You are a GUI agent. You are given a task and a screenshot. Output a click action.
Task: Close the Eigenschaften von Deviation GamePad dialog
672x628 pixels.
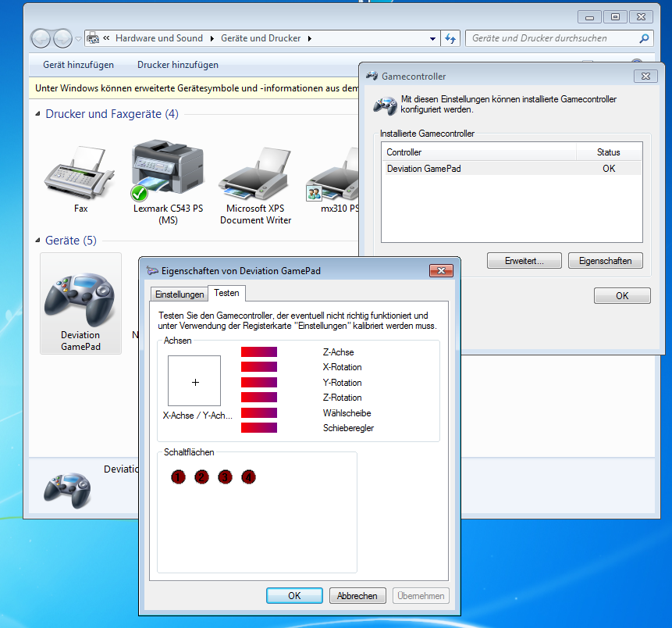pyautogui.click(x=441, y=271)
